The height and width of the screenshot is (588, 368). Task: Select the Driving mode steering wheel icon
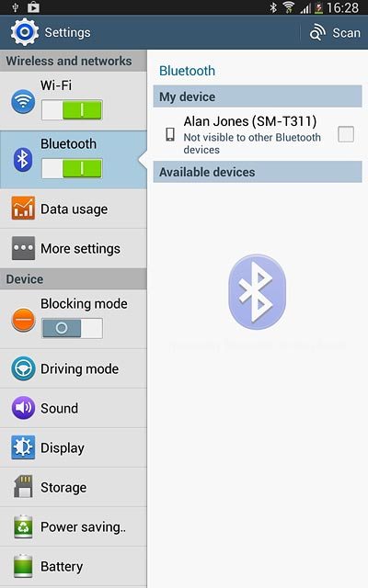click(23, 368)
